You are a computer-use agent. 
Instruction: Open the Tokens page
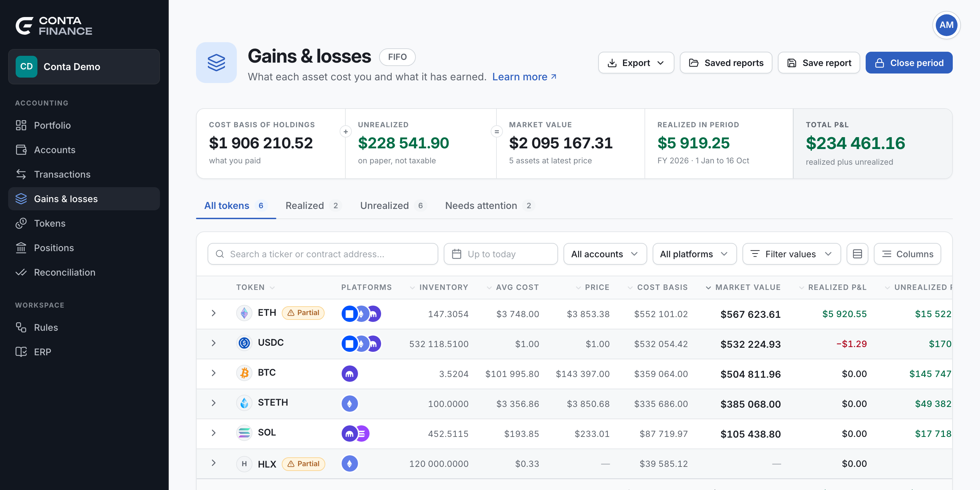pyautogui.click(x=84, y=223)
